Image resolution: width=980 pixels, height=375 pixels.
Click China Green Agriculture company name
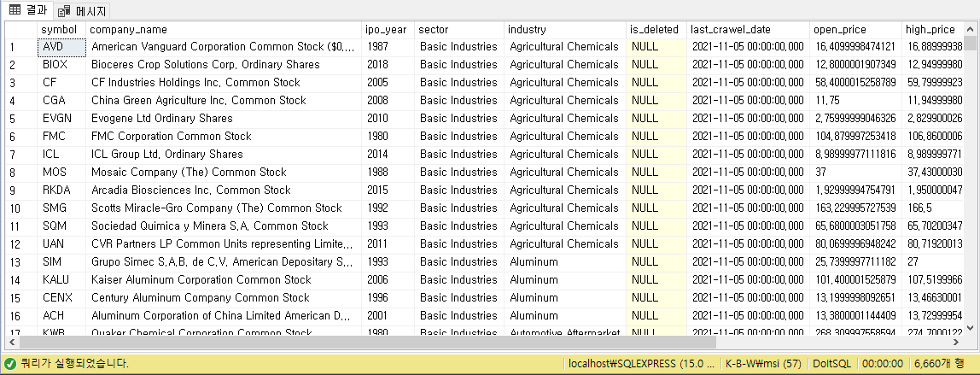[x=224, y=101]
